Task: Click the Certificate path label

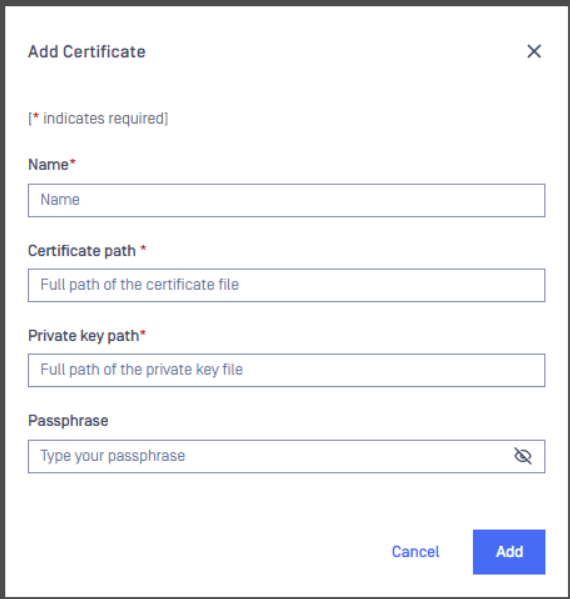Action: 82,251
